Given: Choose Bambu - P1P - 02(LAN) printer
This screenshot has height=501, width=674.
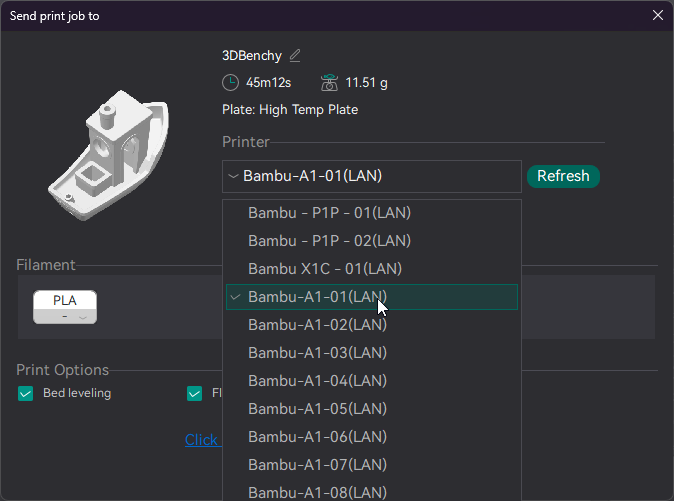Looking at the screenshot, I should coord(372,241).
